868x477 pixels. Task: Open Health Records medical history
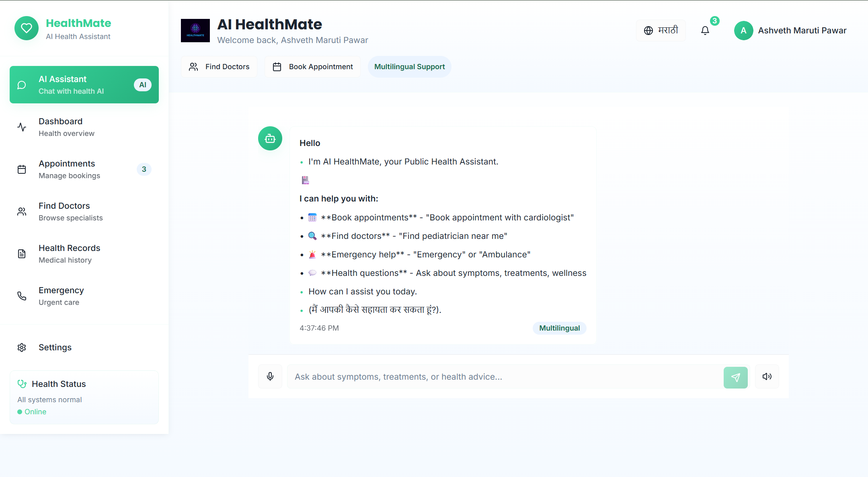84,254
